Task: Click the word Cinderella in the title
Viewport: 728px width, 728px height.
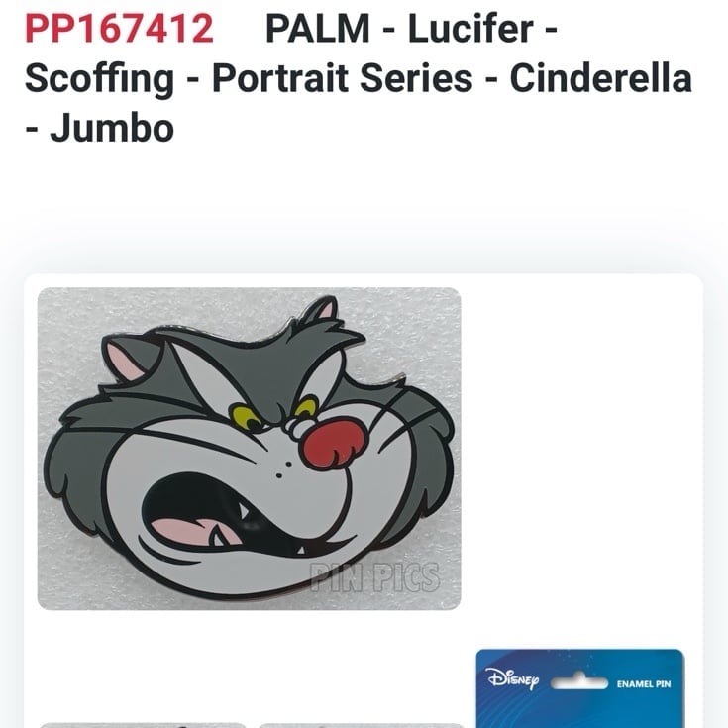Action: (601, 78)
